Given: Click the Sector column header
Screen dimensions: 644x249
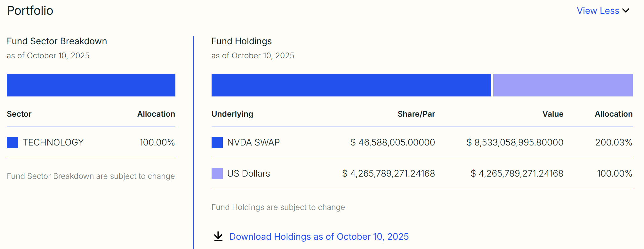Looking at the screenshot, I should [x=19, y=114].
